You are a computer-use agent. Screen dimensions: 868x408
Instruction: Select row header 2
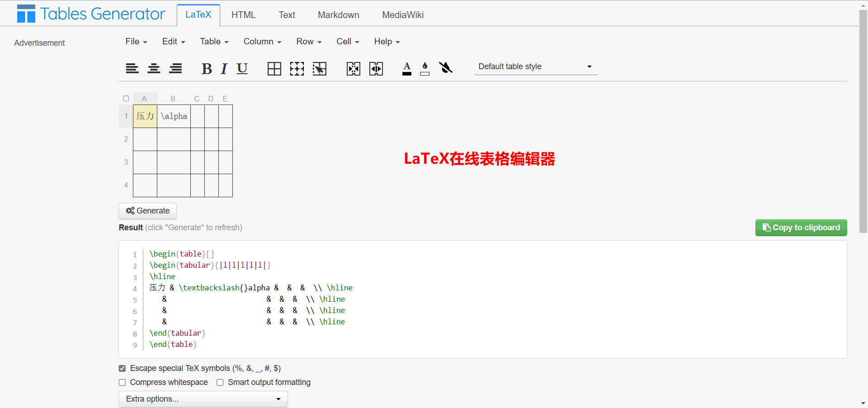(126, 139)
